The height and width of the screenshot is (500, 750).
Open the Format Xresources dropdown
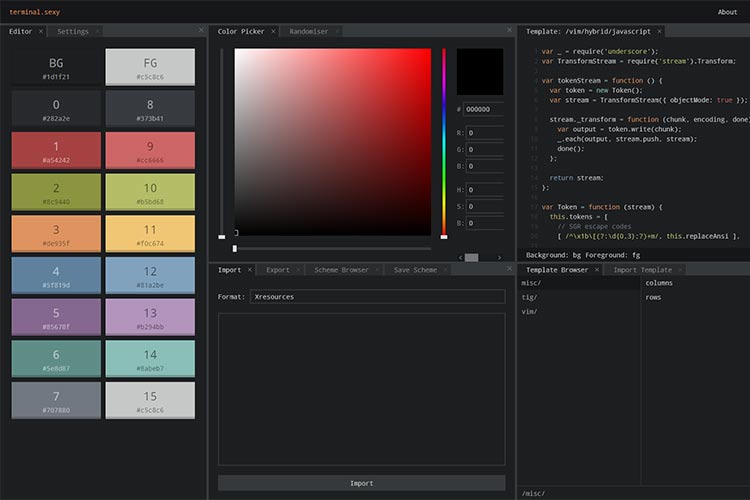377,297
